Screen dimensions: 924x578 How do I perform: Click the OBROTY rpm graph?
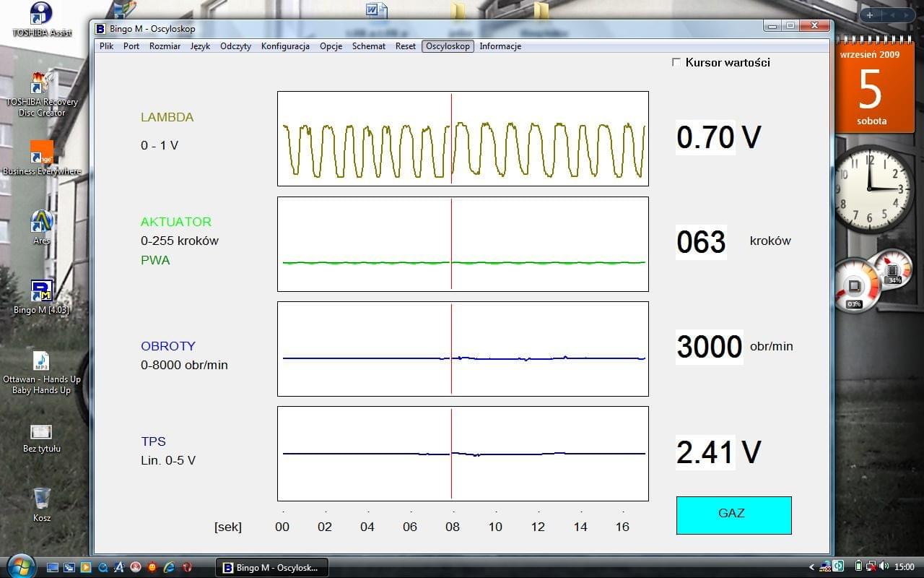coord(463,349)
